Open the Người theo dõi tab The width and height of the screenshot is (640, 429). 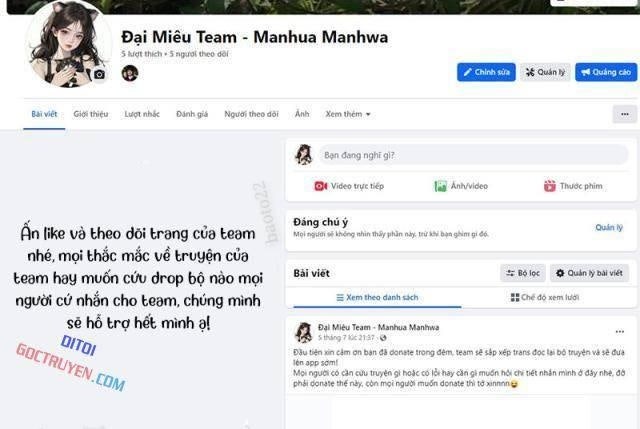point(251,114)
